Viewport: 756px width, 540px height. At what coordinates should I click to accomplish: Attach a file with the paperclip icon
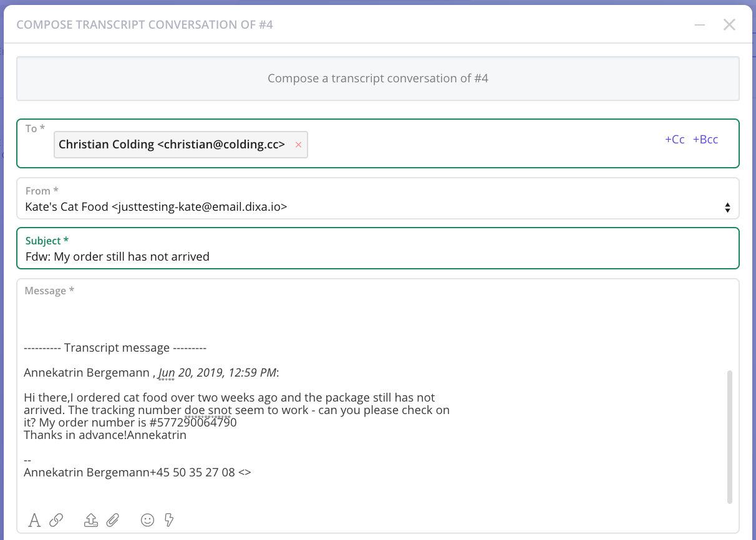112,520
